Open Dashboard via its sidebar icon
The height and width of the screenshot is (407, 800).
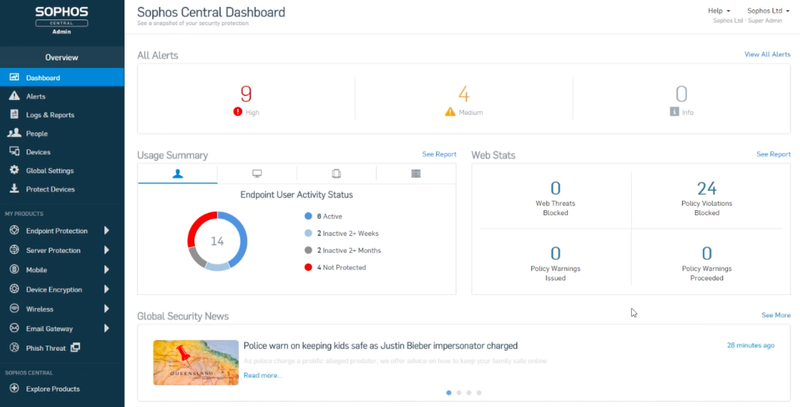click(14, 77)
